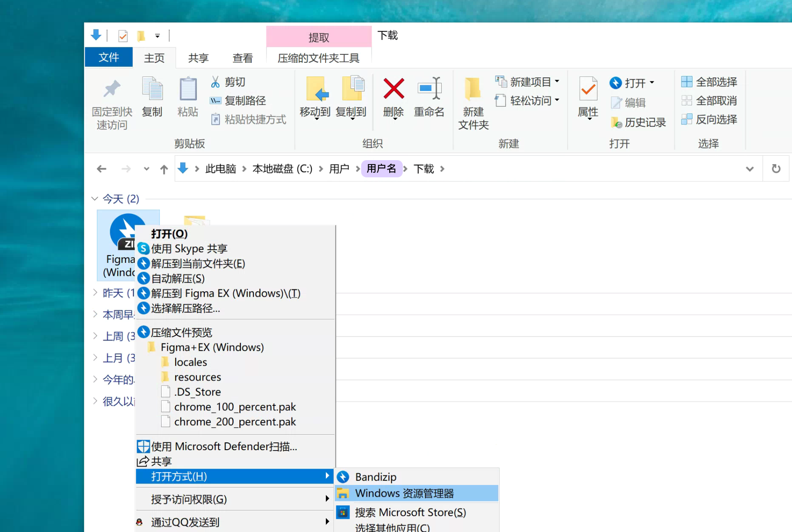Click the Rename (重命名) ribbon icon
The height and width of the screenshot is (532, 792).
pos(429,89)
